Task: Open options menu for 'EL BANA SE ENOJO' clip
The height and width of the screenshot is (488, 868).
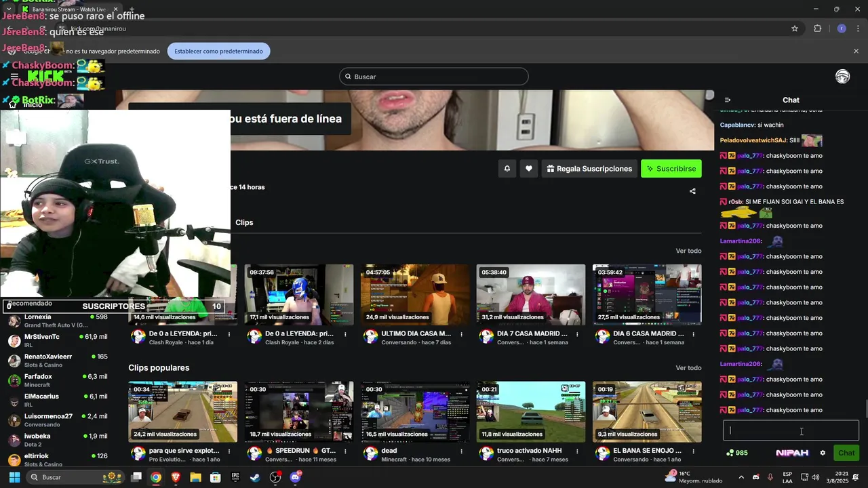Action: tap(693, 451)
